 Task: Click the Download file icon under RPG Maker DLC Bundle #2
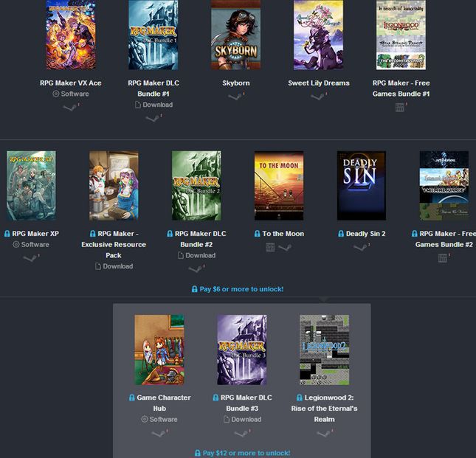(x=181, y=255)
